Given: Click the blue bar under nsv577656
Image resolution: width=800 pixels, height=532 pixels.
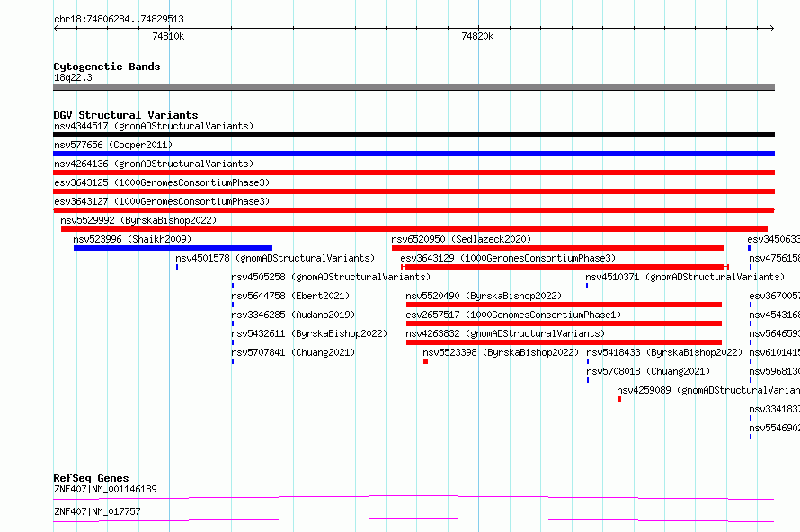Looking at the screenshot, I should click(x=413, y=154).
